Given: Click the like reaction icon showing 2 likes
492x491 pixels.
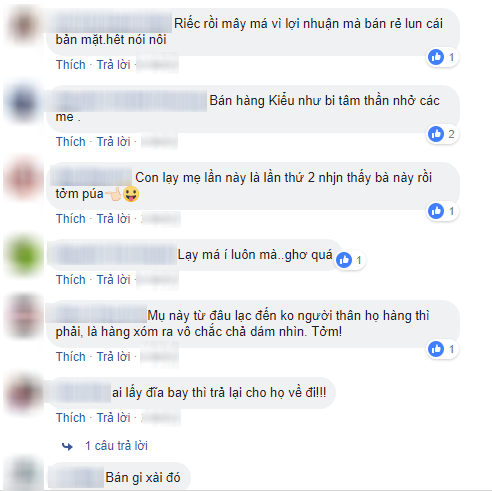Looking at the screenshot, I should (x=436, y=134).
